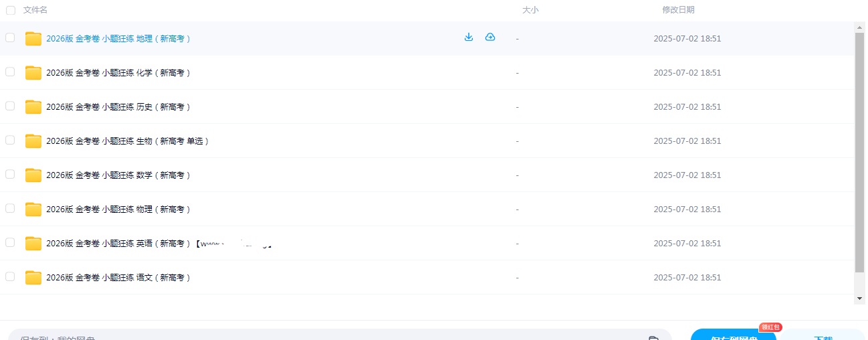Click the scrollbar down arrow

859,298
